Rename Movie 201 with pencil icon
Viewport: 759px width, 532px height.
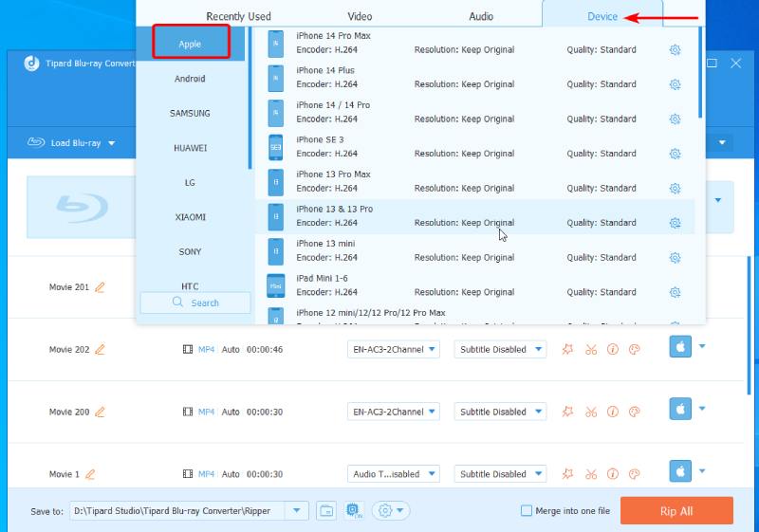point(100,287)
